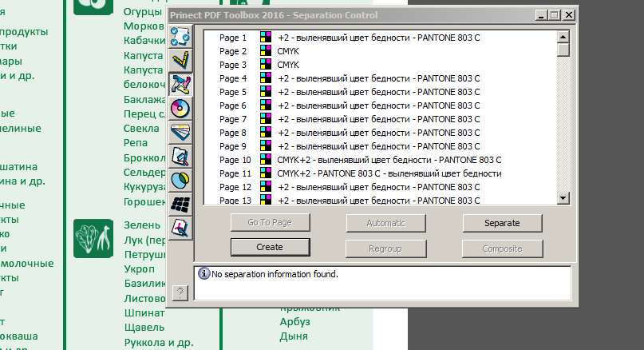Open the overlapping circles overprint tool
644x350 pixels.
pyautogui.click(x=180, y=180)
